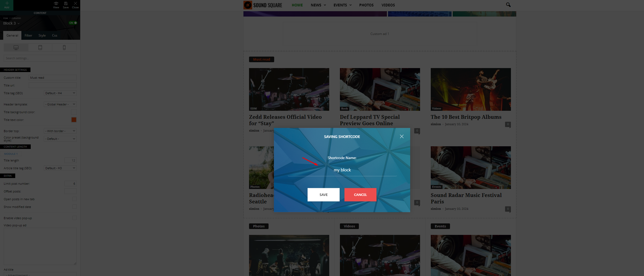Open The 10 Best Britpop Albums article
Viewport: 644px width, 276px height.
pyautogui.click(x=466, y=117)
